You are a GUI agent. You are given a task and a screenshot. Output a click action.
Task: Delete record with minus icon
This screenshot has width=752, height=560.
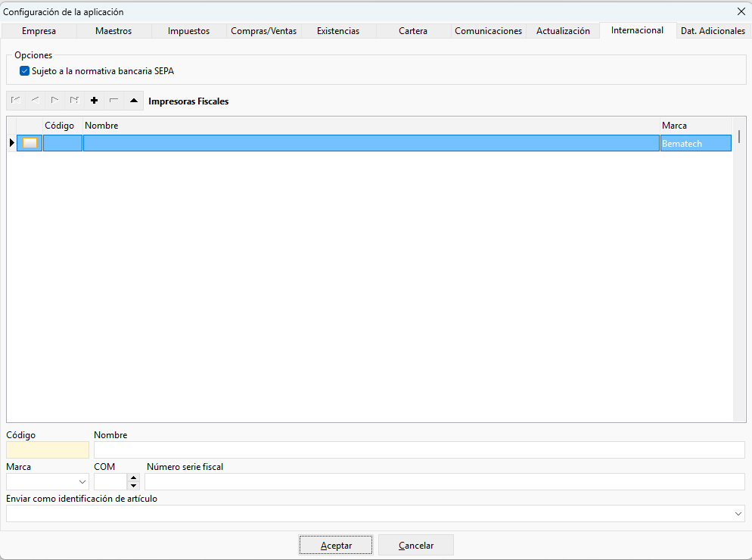click(114, 101)
